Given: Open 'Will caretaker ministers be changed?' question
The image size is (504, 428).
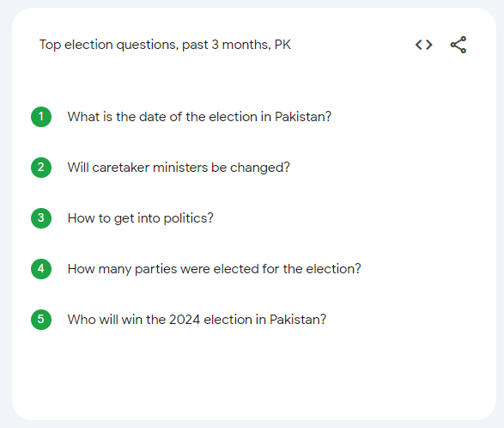Looking at the screenshot, I should click(x=179, y=168).
